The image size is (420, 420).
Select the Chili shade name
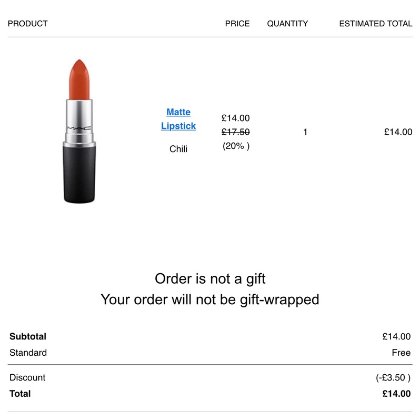[x=178, y=149]
